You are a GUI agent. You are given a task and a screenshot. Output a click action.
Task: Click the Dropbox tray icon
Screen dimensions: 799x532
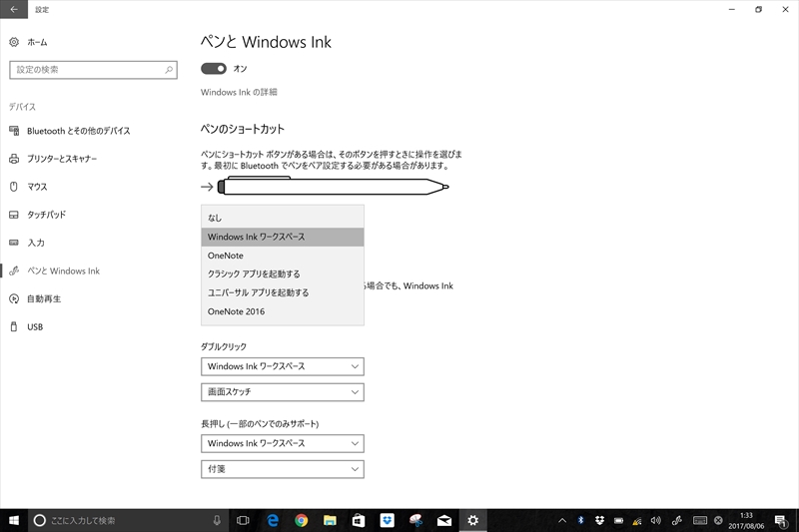pos(600,520)
